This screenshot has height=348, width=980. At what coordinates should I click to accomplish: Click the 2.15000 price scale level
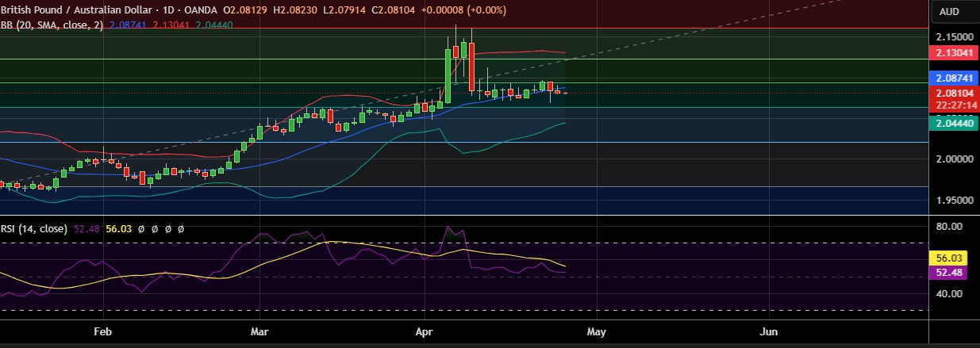pos(955,37)
